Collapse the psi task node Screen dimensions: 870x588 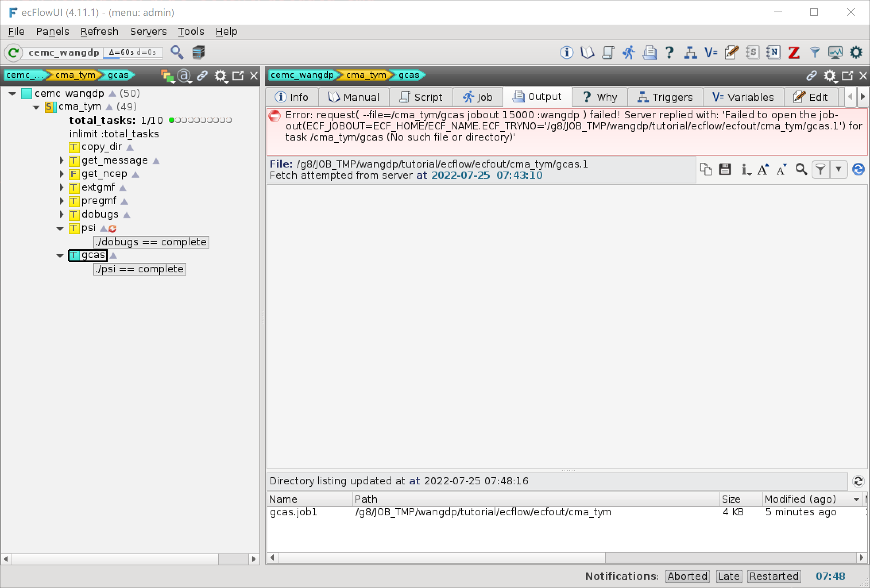(x=60, y=228)
